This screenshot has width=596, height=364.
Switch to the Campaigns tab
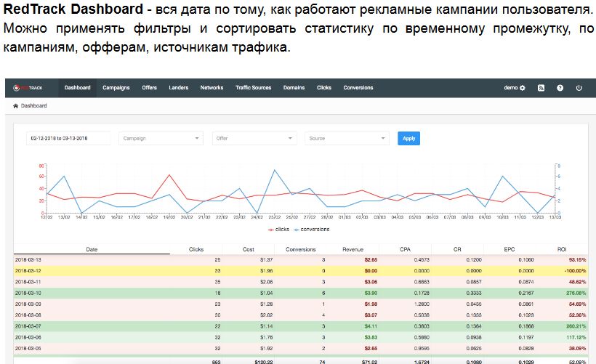click(116, 88)
